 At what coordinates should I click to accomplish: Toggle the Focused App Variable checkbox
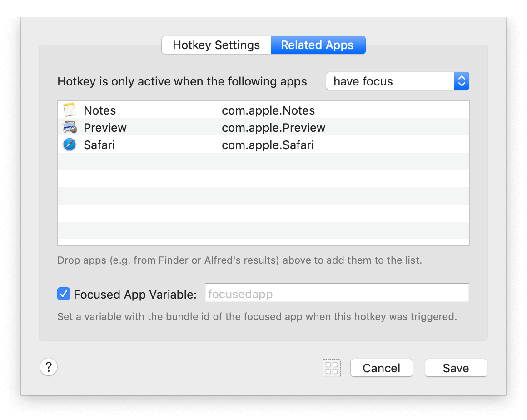coord(64,294)
